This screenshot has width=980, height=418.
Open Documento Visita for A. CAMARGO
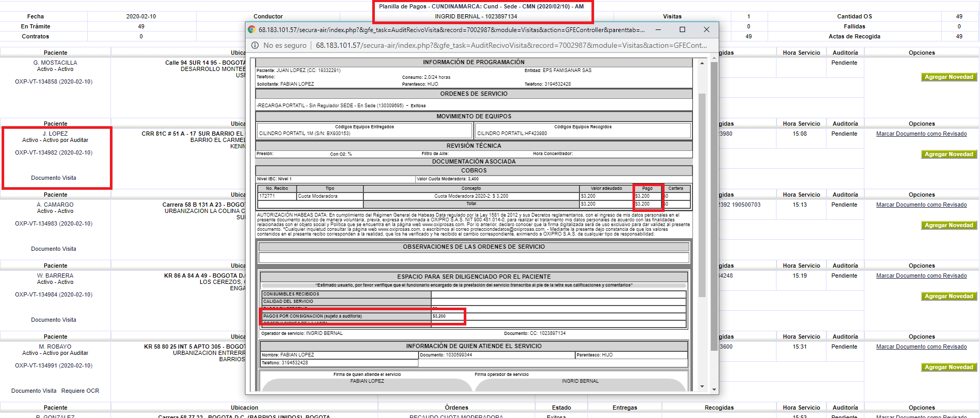coord(54,249)
